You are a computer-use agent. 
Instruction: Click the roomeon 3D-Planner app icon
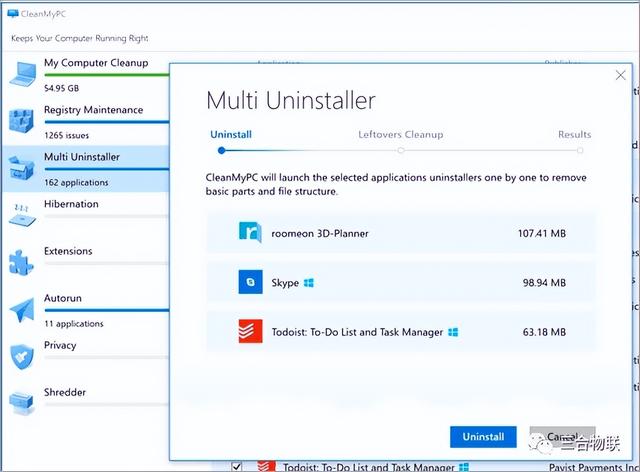pos(250,233)
